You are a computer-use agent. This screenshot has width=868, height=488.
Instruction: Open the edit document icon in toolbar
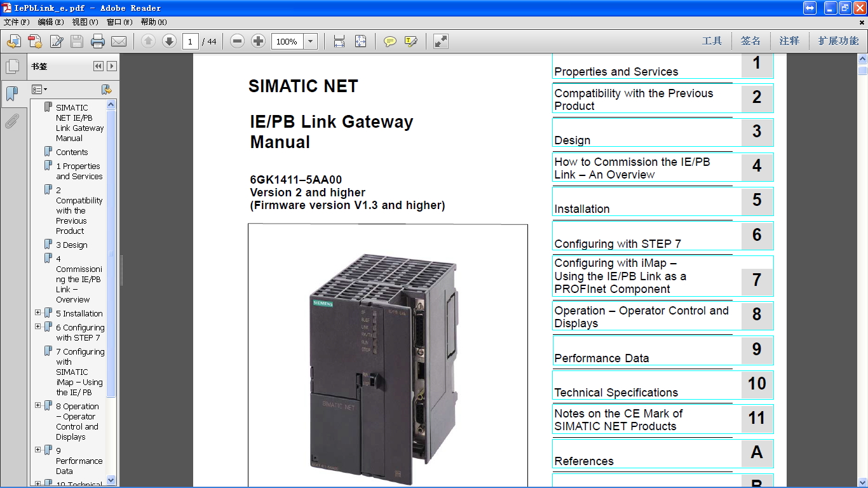[57, 41]
